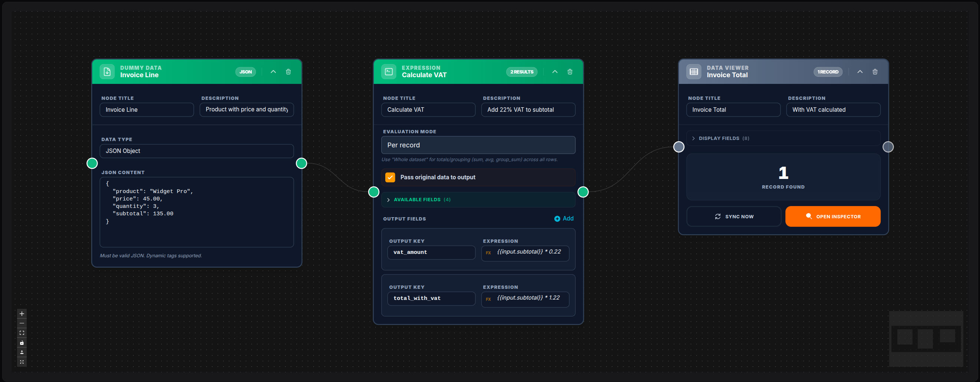Lock the canvas with the padlock icon

22,342
